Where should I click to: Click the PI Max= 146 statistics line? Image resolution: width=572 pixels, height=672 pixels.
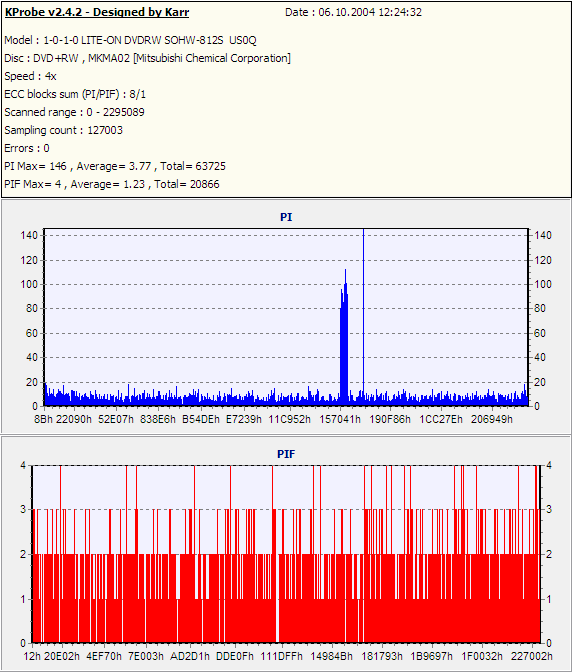[115, 166]
